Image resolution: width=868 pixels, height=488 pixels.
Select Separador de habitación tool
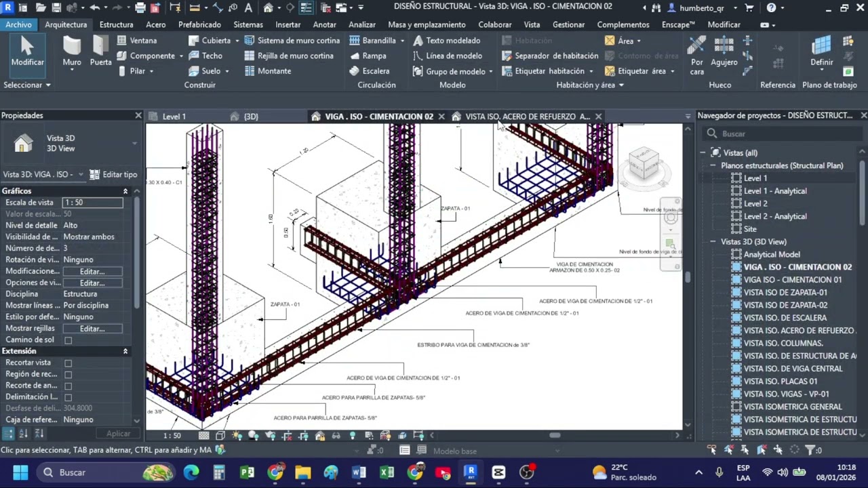[549, 56]
